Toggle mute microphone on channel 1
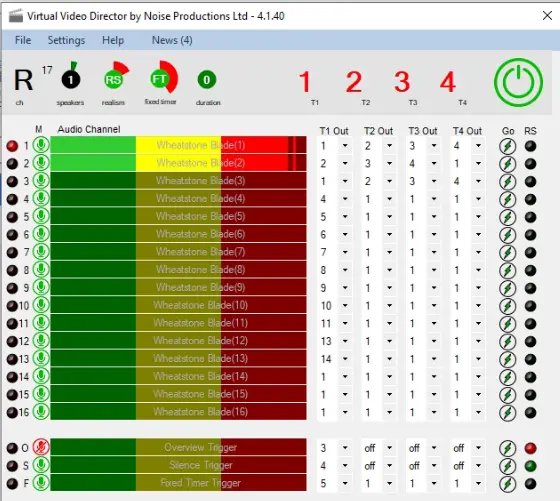Image resolution: width=560 pixels, height=501 pixels. (x=41, y=145)
